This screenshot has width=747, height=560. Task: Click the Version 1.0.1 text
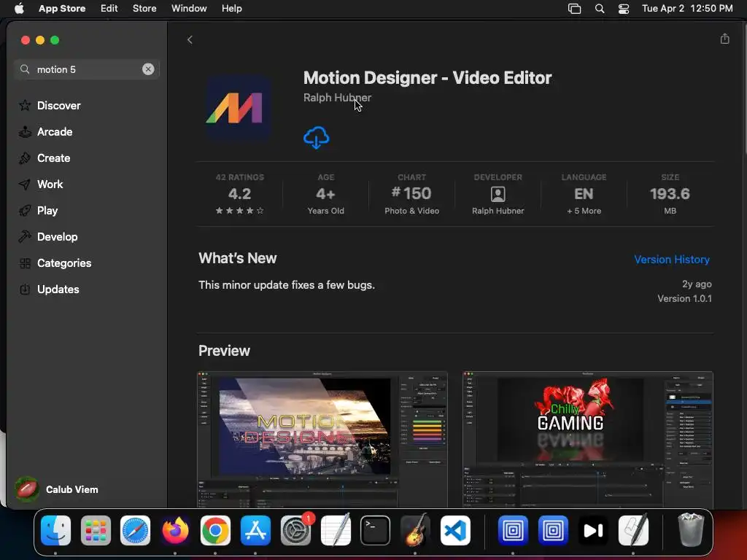(684, 298)
